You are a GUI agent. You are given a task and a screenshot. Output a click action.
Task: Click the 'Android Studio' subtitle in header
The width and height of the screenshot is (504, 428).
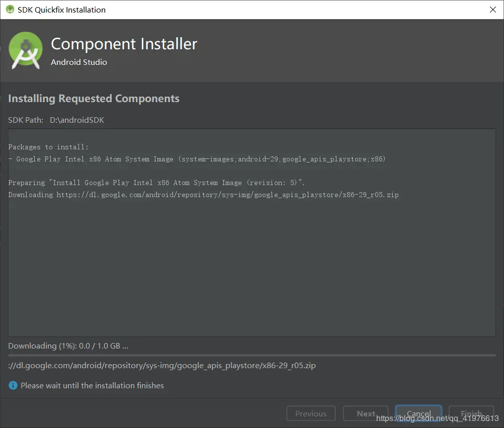pyautogui.click(x=79, y=62)
